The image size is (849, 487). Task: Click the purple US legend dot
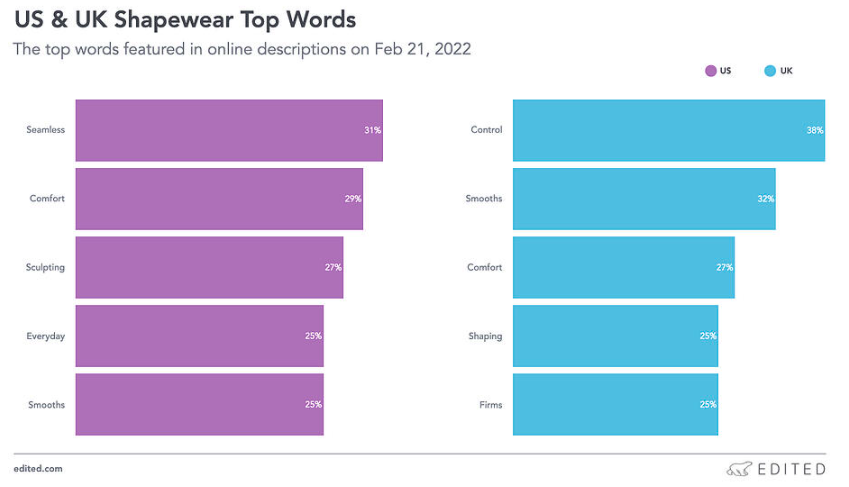coord(711,71)
